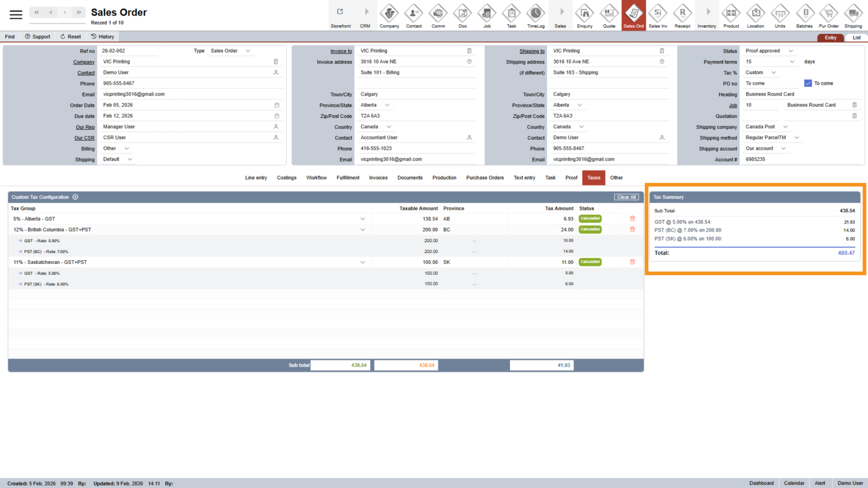Click the History button
Image resolution: width=868 pixels, height=488 pixels.
(x=102, y=37)
